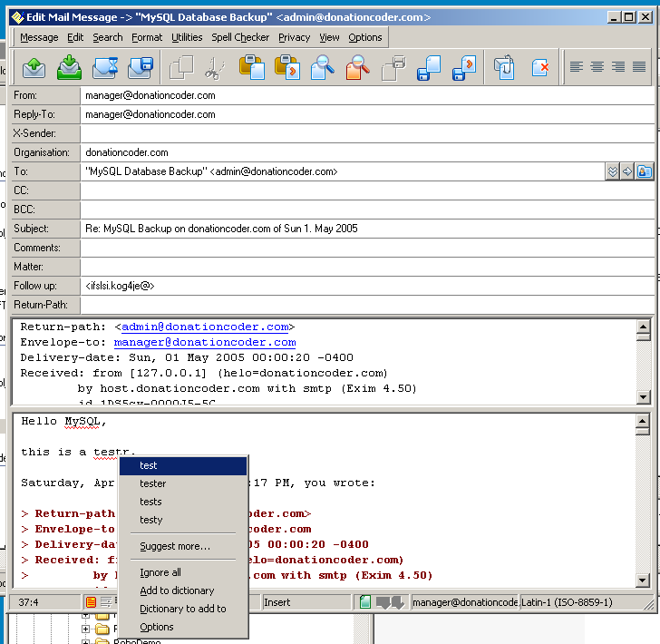Click the green Put in Outbox icon
Viewport: 660px width, 644px height.
click(x=69, y=67)
